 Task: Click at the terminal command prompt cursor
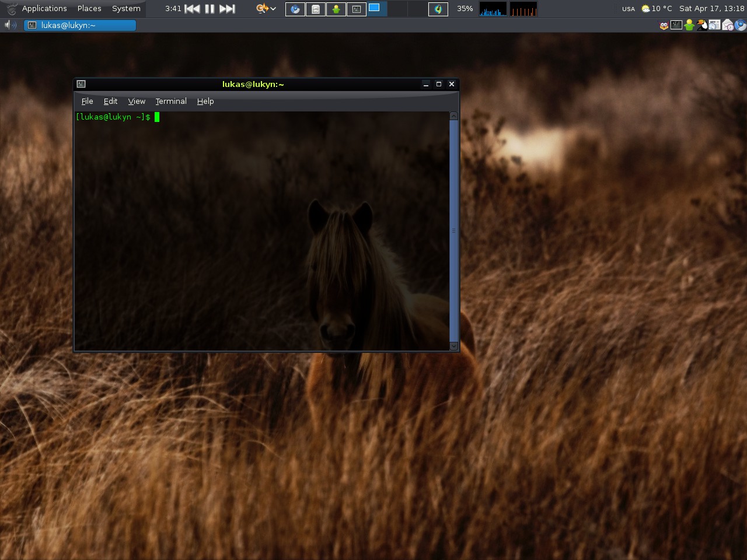point(157,117)
